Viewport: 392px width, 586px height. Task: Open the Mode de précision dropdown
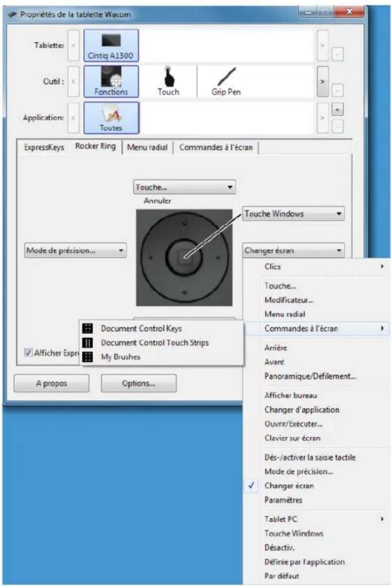75,250
